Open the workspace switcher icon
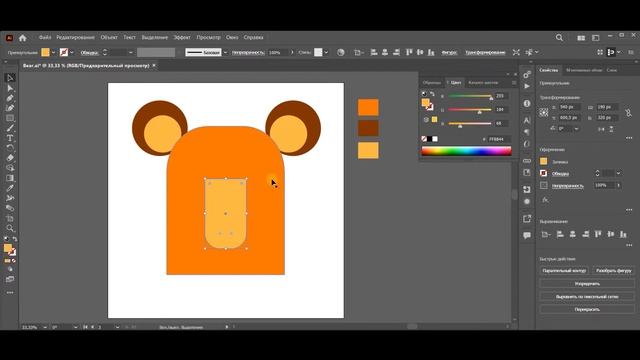640x360 pixels. [x=596, y=38]
